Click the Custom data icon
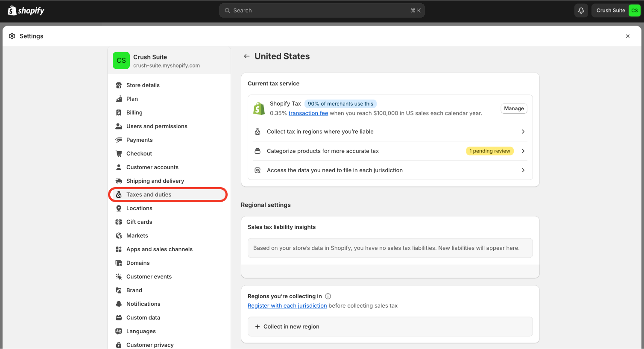This screenshot has width=644, height=349. click(119, 318)
